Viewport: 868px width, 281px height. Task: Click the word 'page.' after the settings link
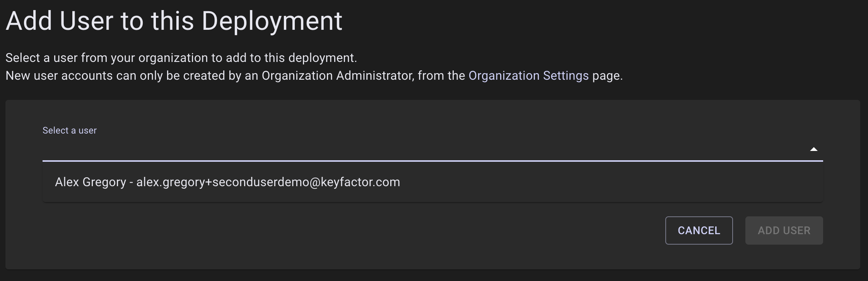(x=607, y=75)
